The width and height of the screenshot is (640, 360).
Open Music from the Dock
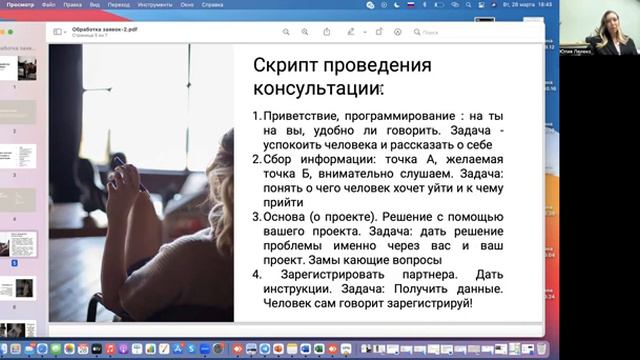coord(110,349)
